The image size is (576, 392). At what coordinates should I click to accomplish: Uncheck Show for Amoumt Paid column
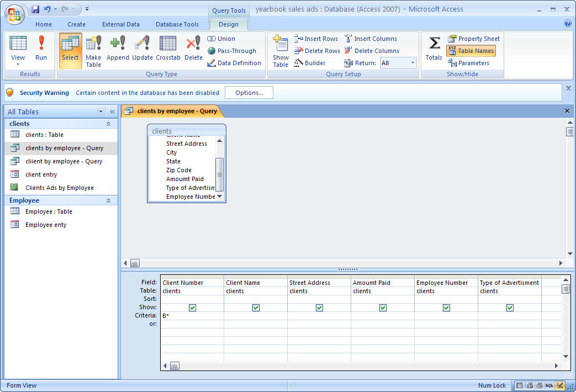pyautogui.click(x=383, y=308)
